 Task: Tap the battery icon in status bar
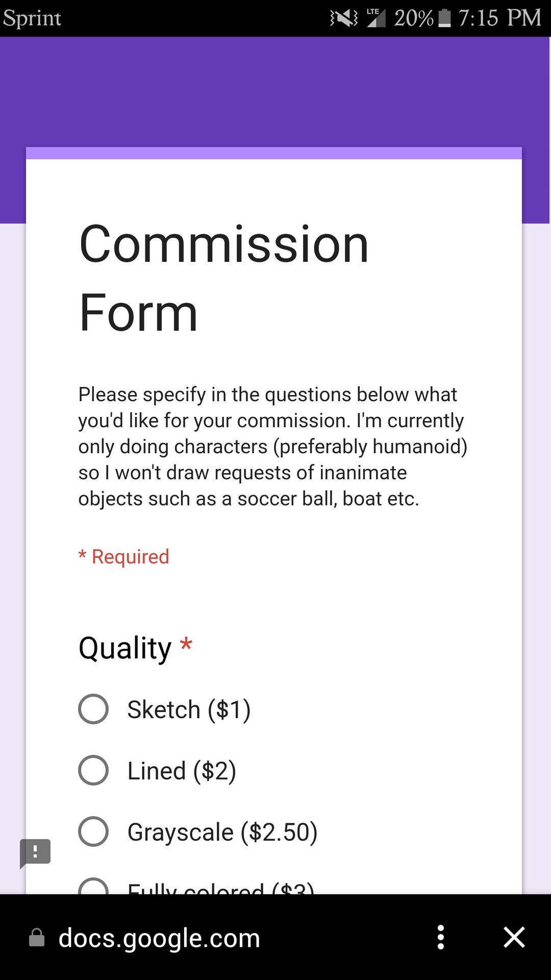[444, 18]
